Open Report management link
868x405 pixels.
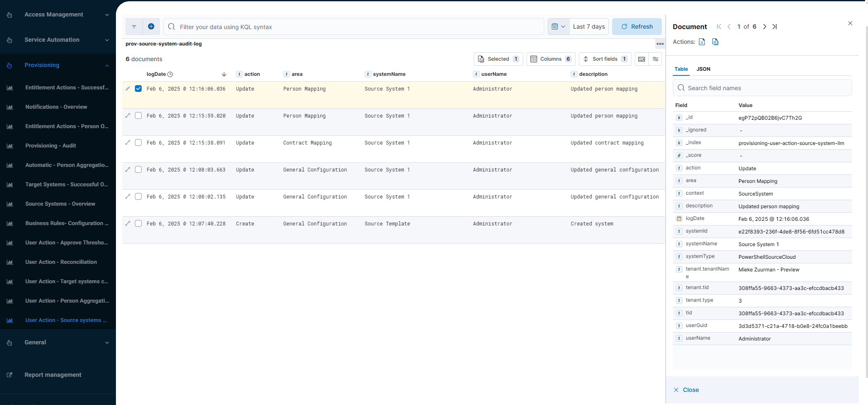pos(53,375)
